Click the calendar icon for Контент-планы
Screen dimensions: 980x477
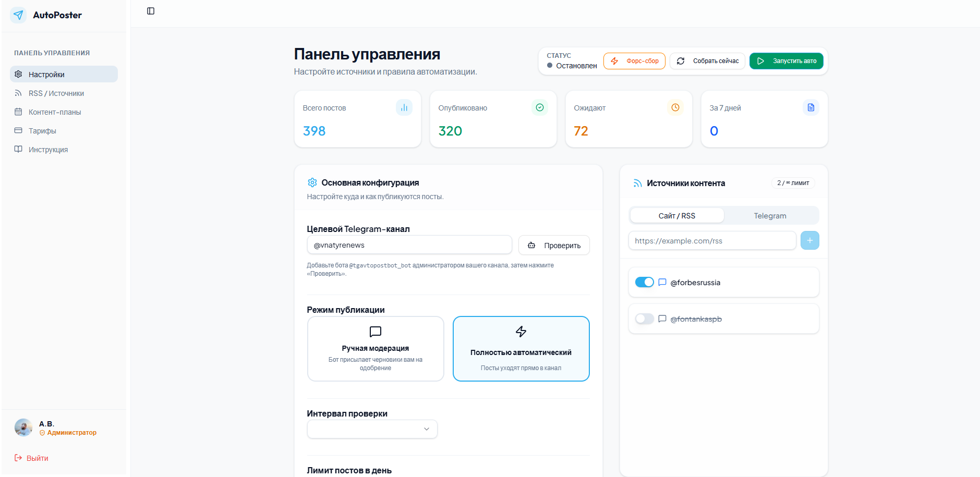coord(18,112)
